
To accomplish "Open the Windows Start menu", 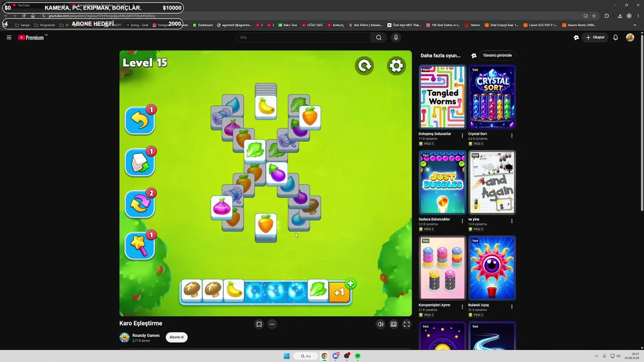I will [287, 356].
